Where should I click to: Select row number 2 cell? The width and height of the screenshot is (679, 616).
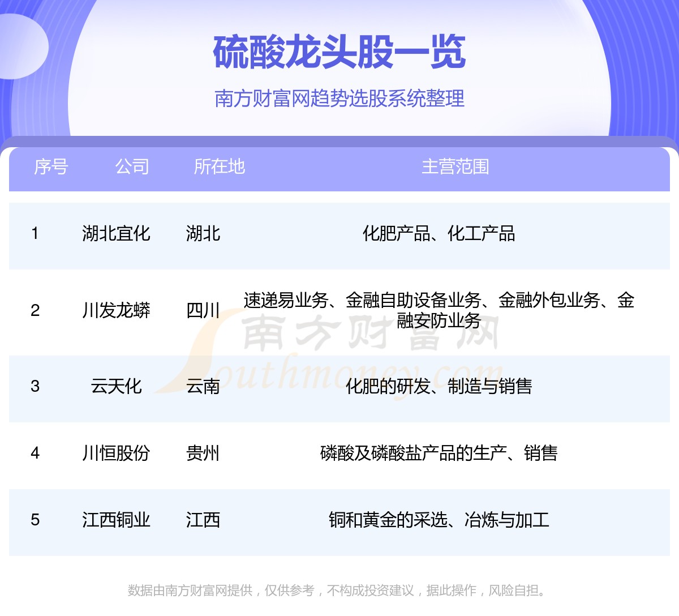coord(35,310)
